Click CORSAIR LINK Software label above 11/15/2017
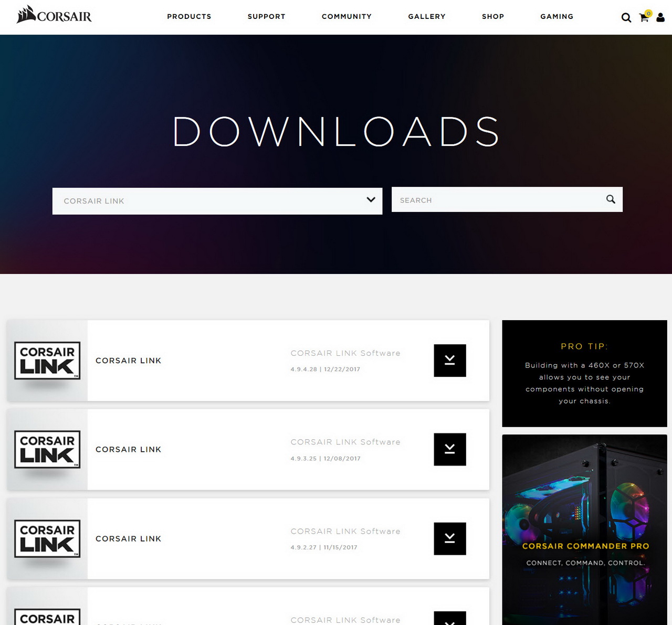The width and height of the screenshot is (672, 625). (345, 531)
